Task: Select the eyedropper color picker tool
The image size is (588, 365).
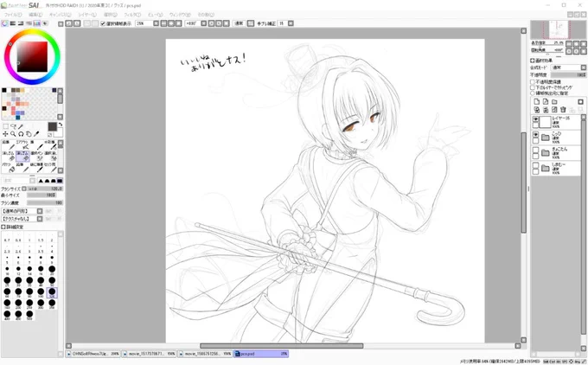Action: (36, 134)
